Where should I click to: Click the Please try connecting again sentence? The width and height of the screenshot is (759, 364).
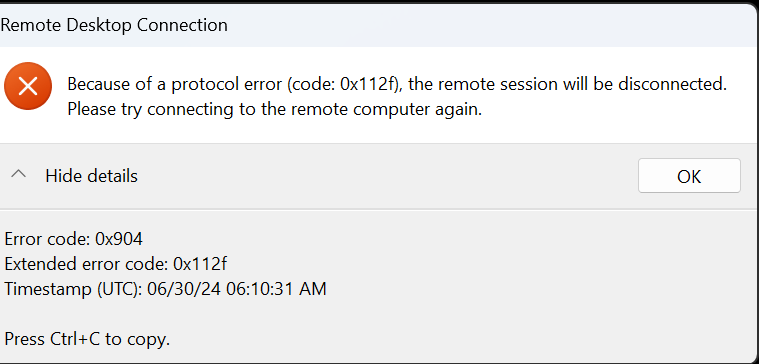click(274, 109)
